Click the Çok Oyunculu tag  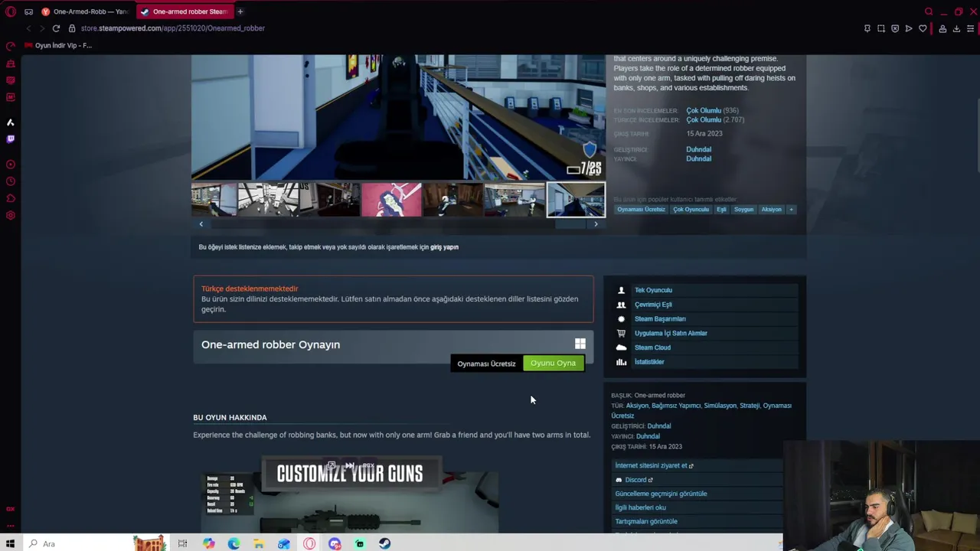point(691,209)
